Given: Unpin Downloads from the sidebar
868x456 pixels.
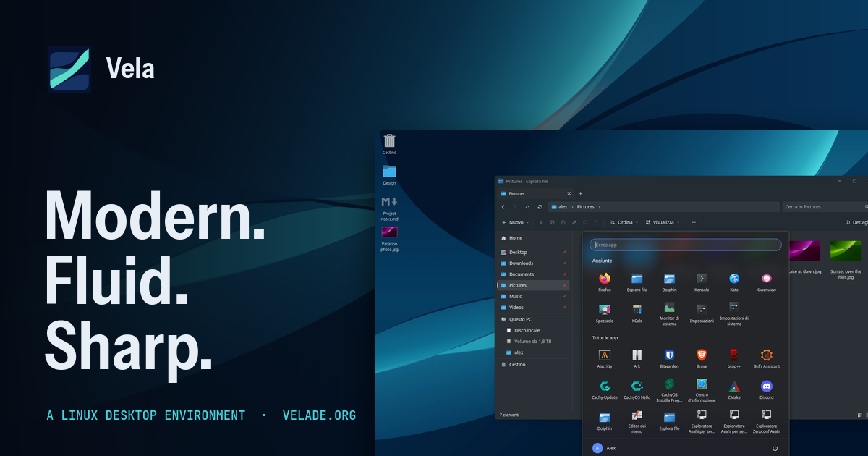Looking at the screenshot, I should [565, 263].
